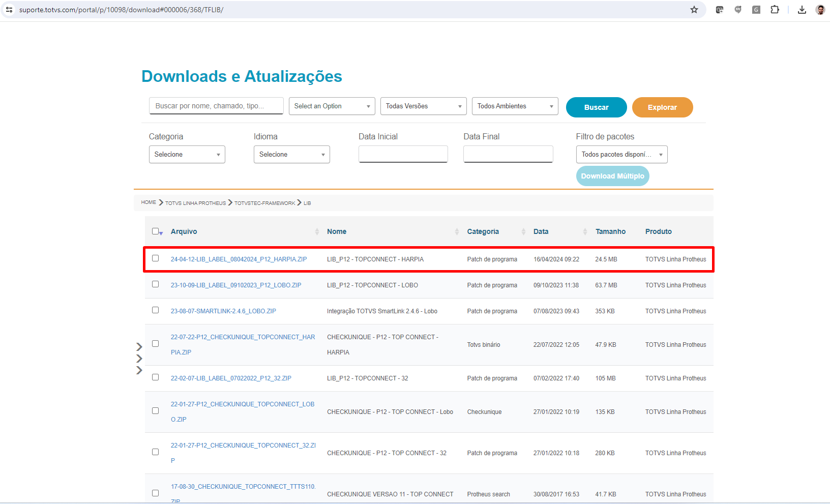Open the Chrome profile avatar
The image size is (830, 504).
[820, 10]
